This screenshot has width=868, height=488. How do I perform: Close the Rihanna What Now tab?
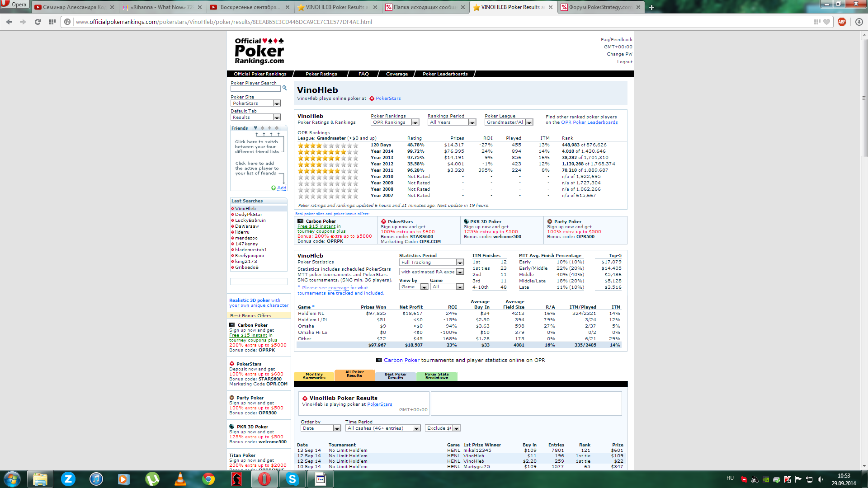200,7
